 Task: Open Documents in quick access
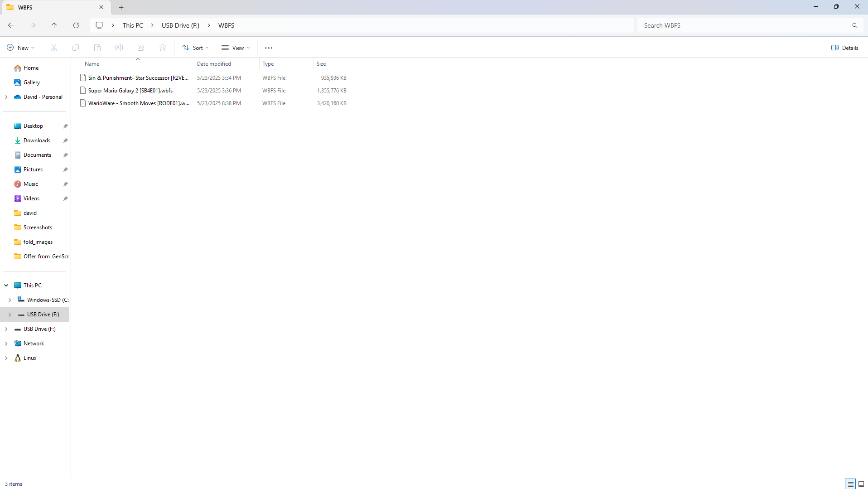click(x=37, y=155)
